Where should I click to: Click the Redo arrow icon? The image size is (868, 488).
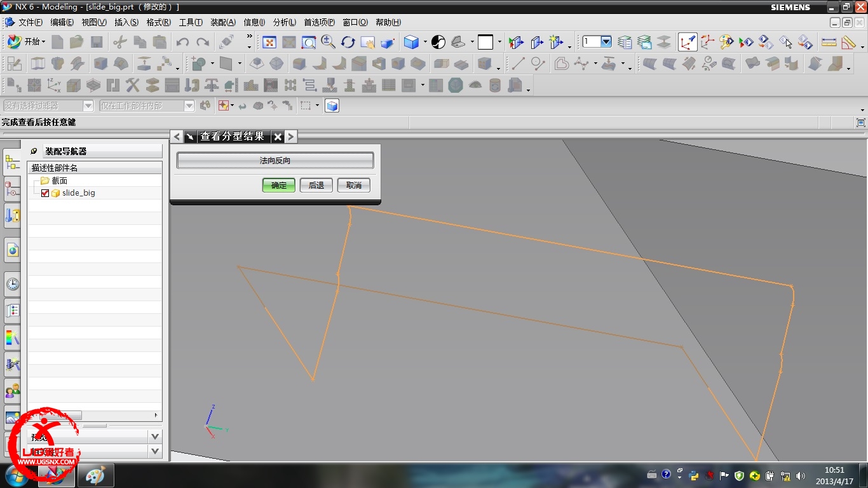[203, 43]
